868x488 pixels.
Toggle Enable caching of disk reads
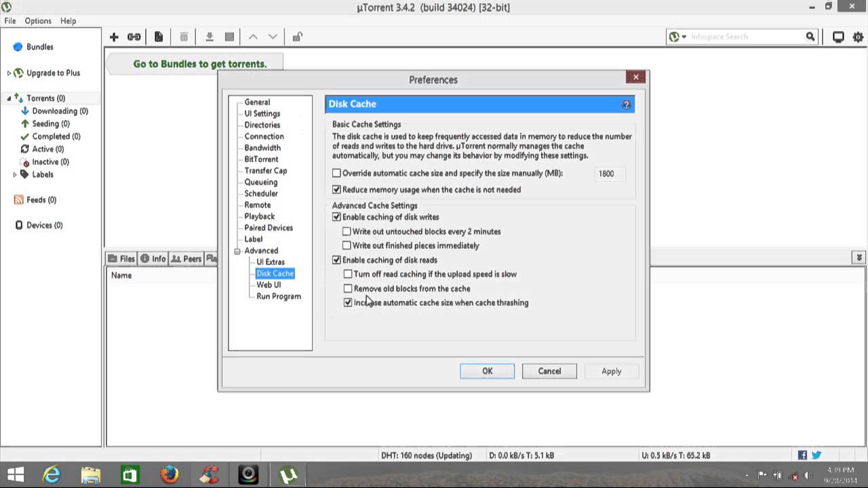coord(336,260)
